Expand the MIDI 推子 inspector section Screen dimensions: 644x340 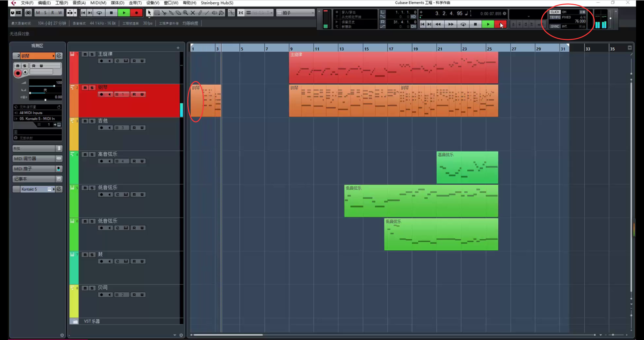tap(38, 168)
